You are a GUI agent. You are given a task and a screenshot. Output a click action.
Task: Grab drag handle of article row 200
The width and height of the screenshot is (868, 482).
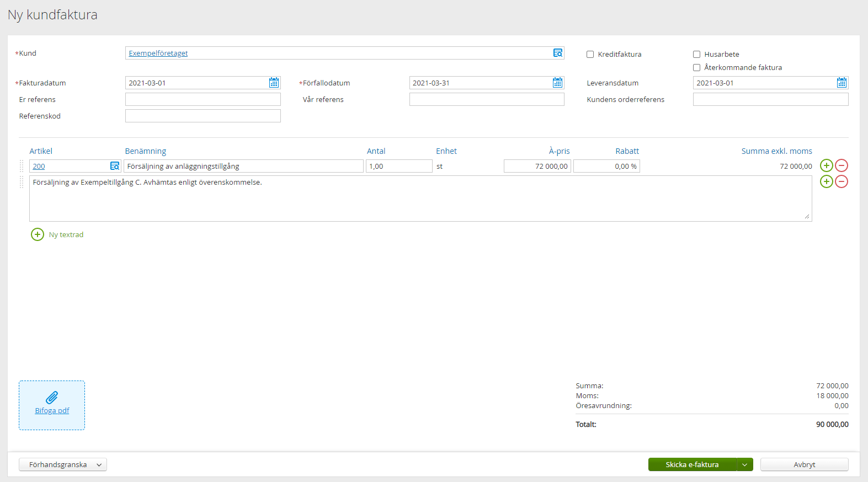coord(22,166)
